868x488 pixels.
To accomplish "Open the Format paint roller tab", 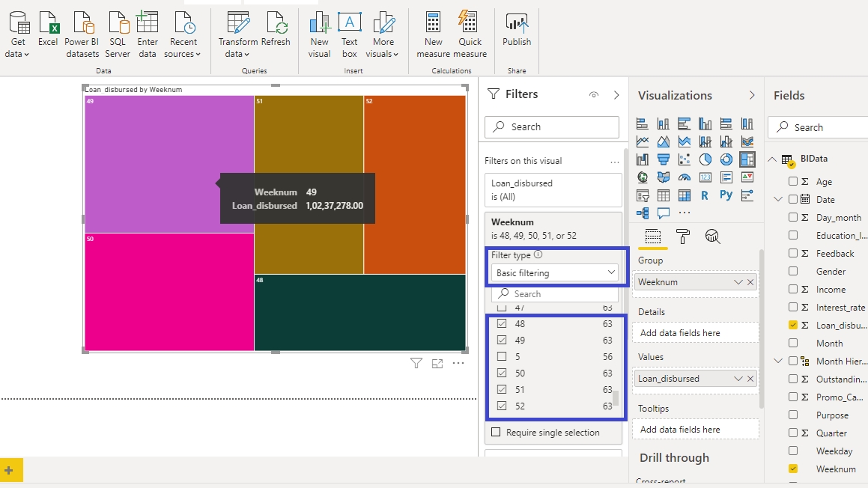I will pos(682,237).
